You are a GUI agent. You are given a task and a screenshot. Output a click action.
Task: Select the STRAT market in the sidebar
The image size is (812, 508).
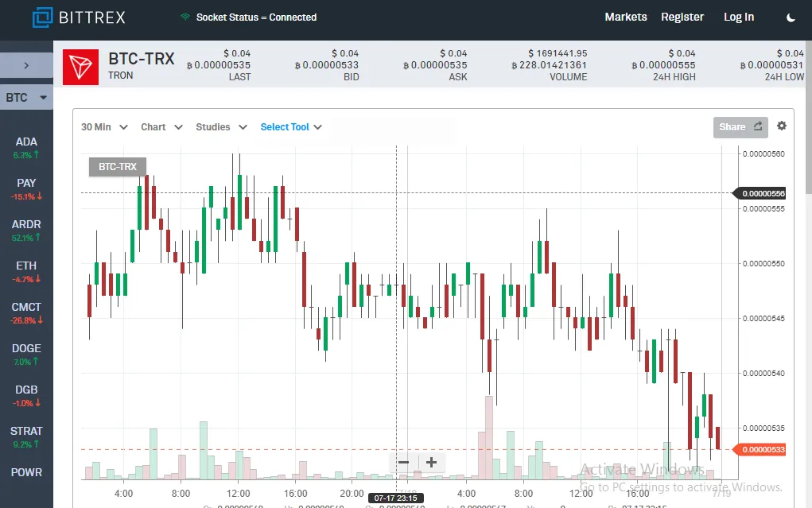(26, 437)
